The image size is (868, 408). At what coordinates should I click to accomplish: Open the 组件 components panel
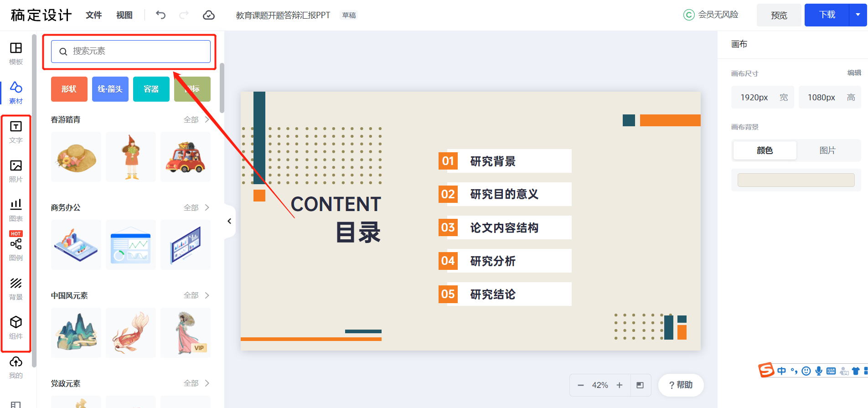click(x=16, y=328)
